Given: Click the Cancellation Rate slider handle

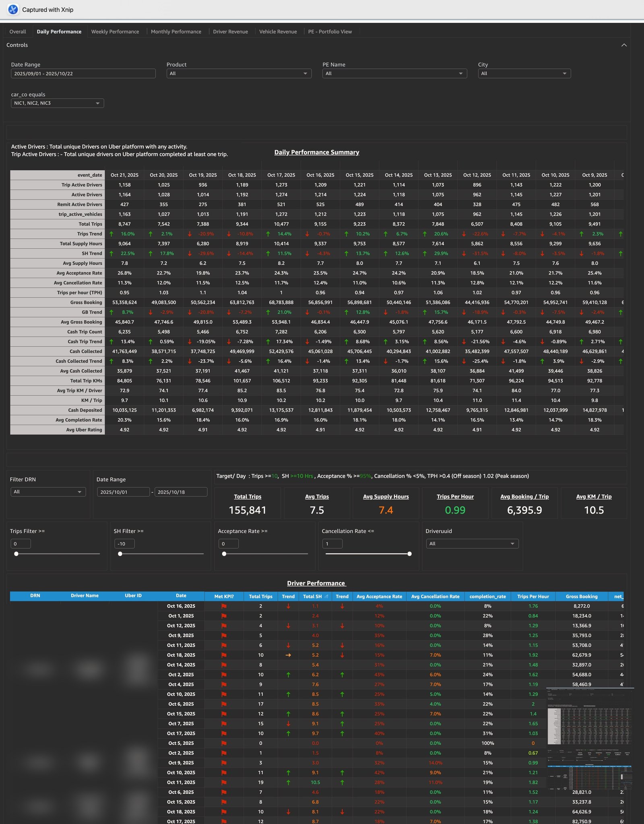Looking at the screenshot, I should 409,554.
